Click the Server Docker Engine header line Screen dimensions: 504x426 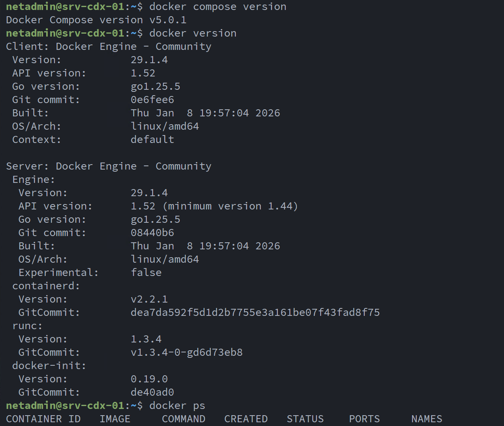click(109, 166)
